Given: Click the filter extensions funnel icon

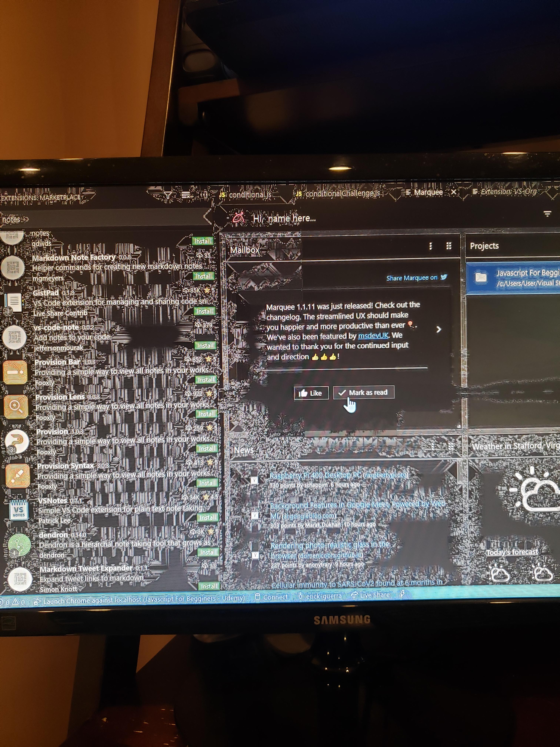Looking at the screenshot, I should pos(167,195).
